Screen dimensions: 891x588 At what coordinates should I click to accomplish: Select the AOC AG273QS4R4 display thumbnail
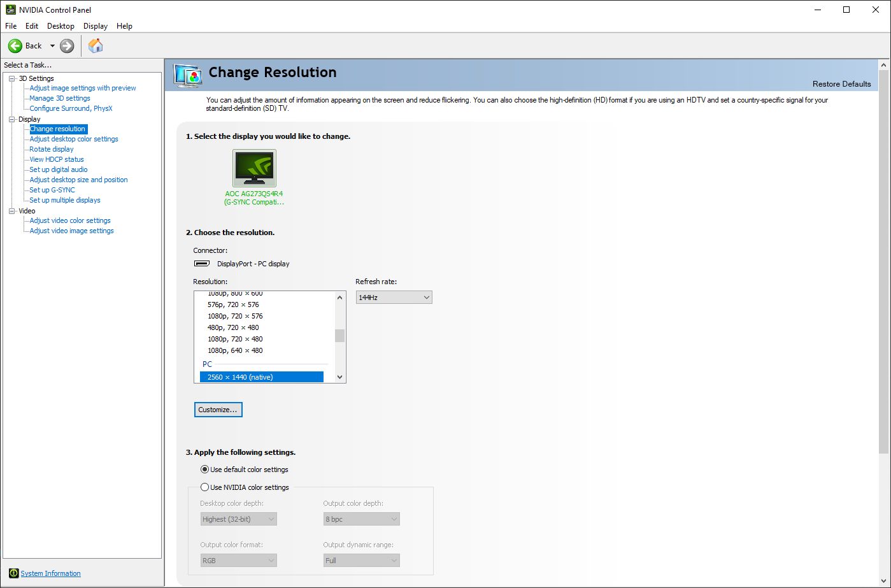tap(254, 168)
